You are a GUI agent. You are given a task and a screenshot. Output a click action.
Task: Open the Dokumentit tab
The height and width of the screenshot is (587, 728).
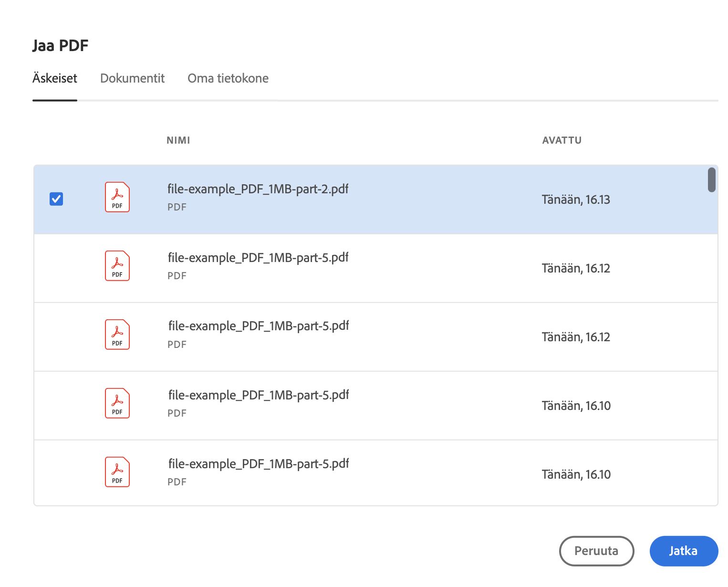click(x=132, y=78)
